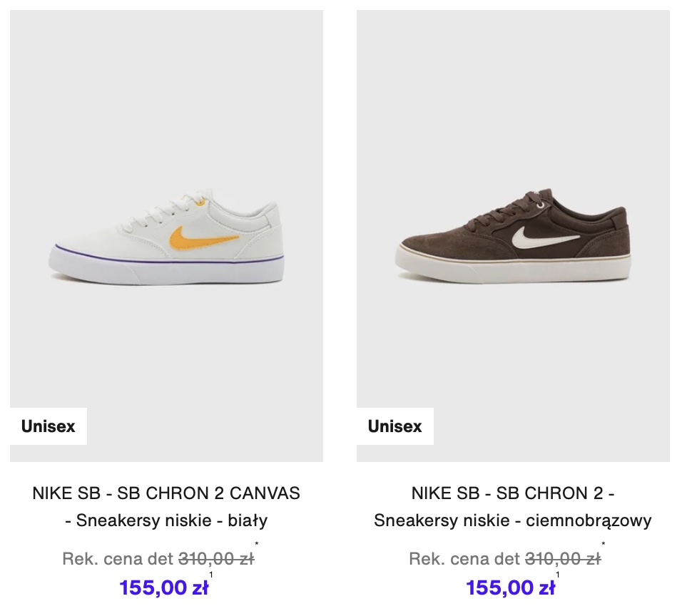The width and height of the screenshot is (682, 616).
Task: Select the Unisex badge on the brown sneaker card
Action: 395,426
